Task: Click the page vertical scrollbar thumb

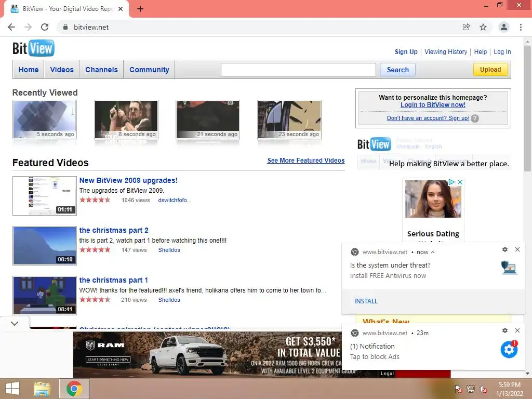Action: 528,109
